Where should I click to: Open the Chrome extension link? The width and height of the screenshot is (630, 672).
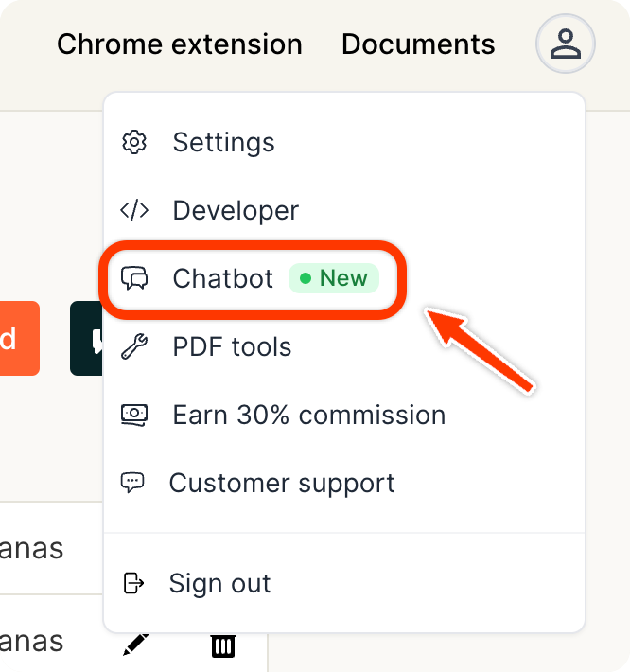pyautogui.click(x=180, y=44)
